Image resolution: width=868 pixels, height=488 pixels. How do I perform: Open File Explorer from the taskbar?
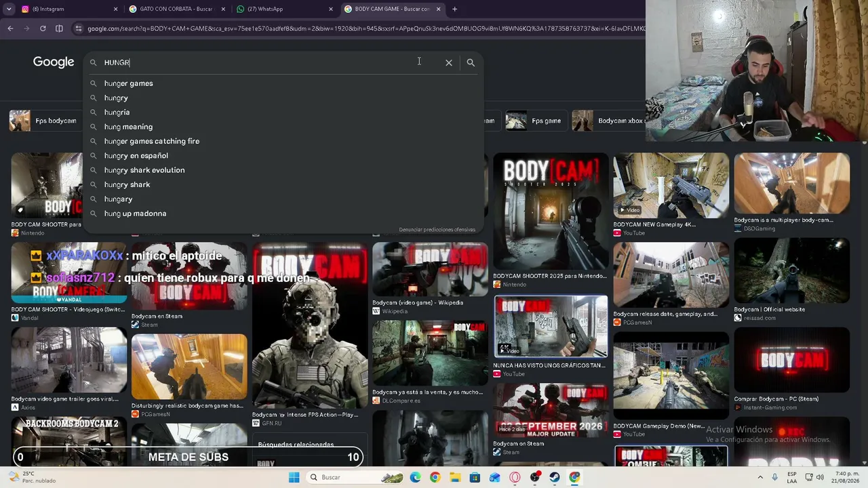(x=455, y=477)
